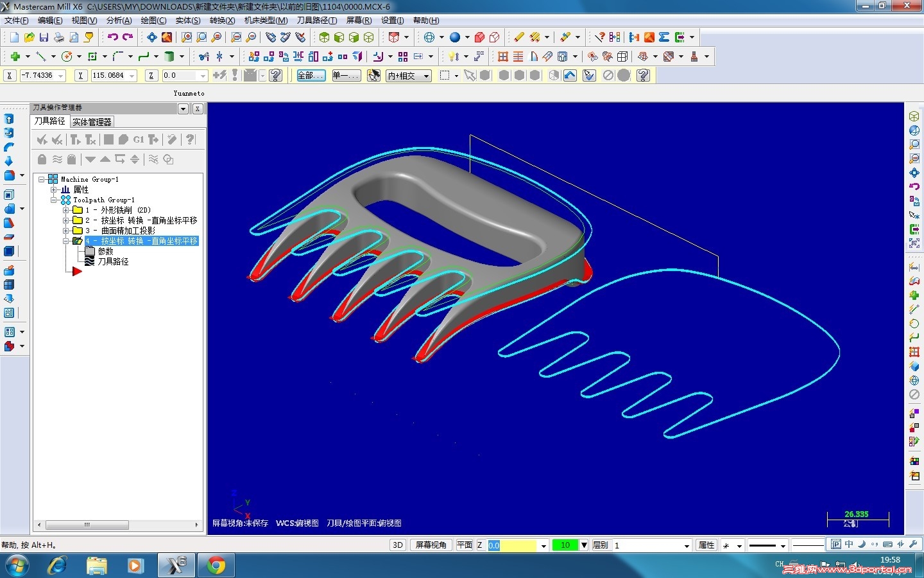Viewport: 924px width, 578px height.
Task: Collapse operation 4 in the toolpath tree
Action: [x=66, y=241]
